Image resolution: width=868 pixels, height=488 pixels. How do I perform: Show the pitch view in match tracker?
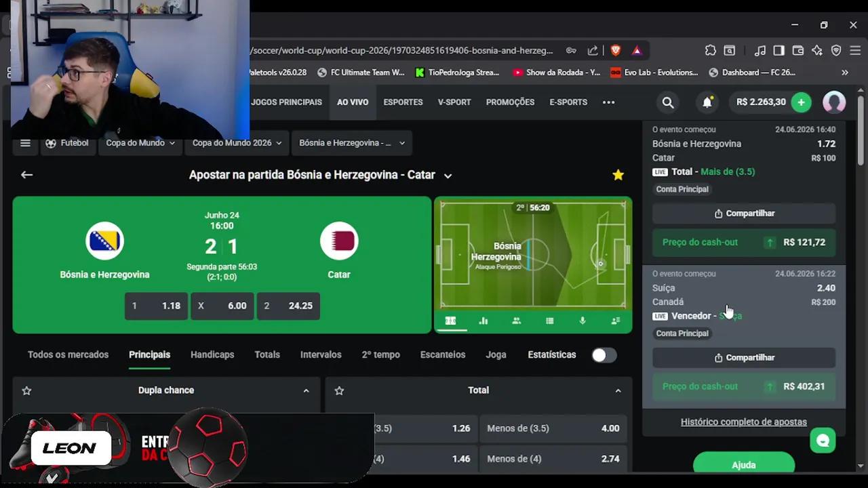point(450,321)
